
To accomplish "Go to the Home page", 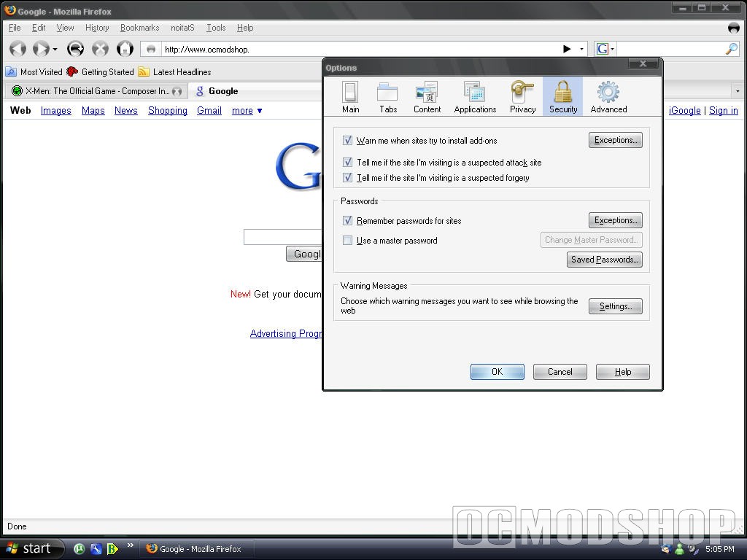I will click(x=125, y=49).
